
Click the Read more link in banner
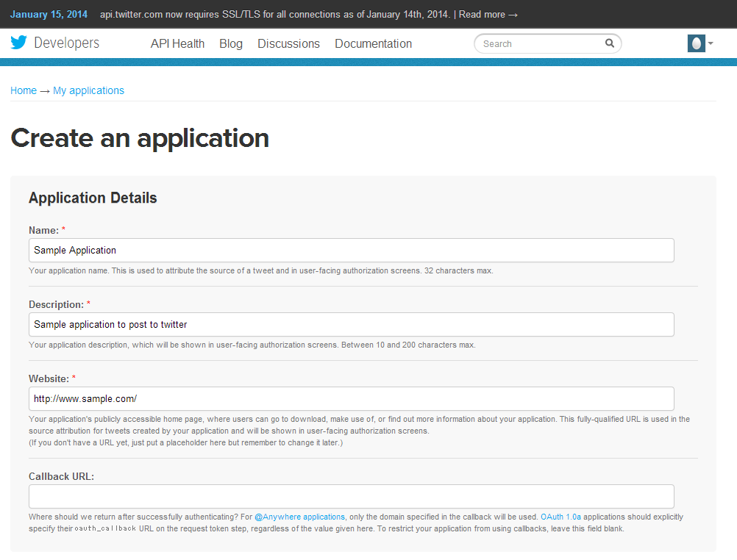tap(488, 15)
